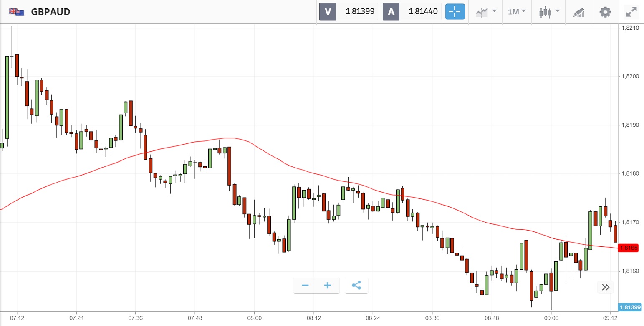This screenshot has width=644, height=326.
Task: Open the candlestick chart type dropdown
Action: [549, 12]
